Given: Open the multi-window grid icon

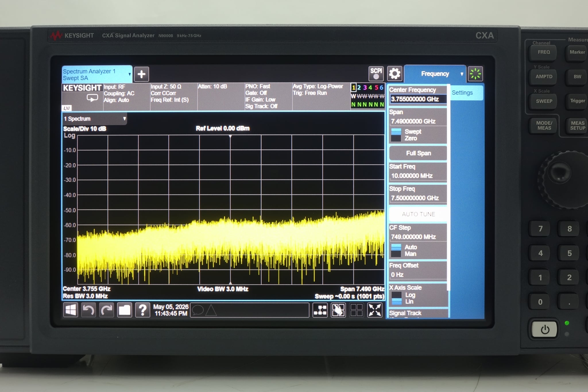Looking at the screenshot, I should click(356, 310).
